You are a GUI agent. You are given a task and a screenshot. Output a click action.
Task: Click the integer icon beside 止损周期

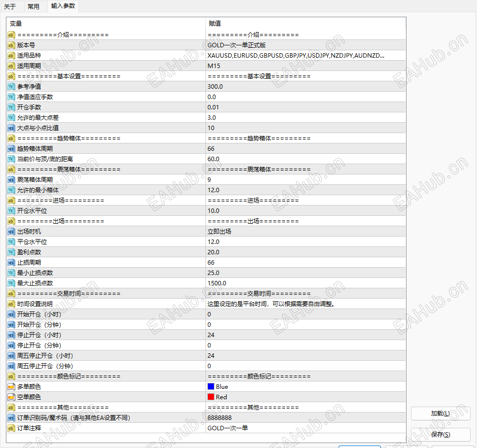point(11,263)
